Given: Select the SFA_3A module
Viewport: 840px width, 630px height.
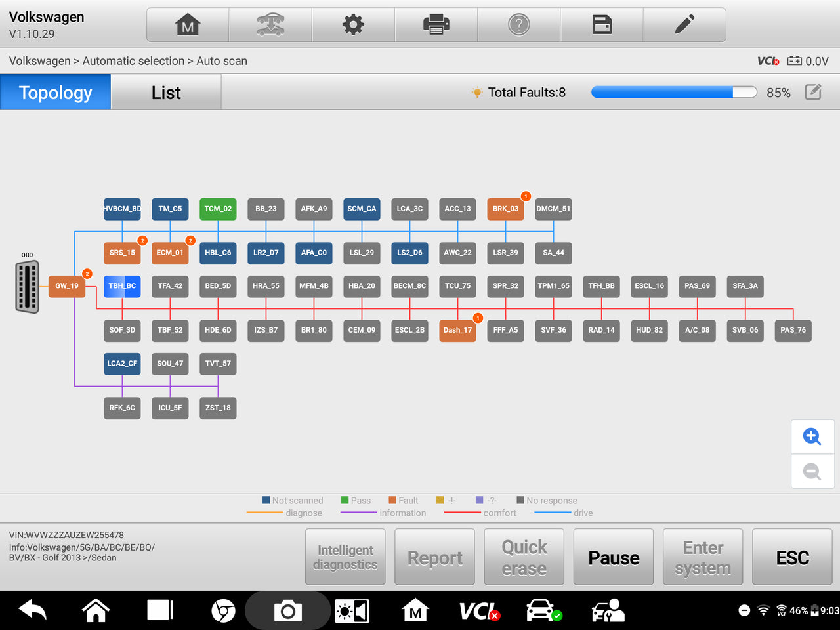Looking at the screenshot, I should [745, 286].
